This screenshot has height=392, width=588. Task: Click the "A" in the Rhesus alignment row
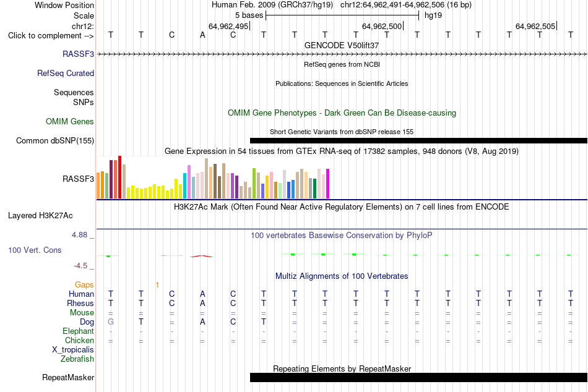click(x=202, y=303)
